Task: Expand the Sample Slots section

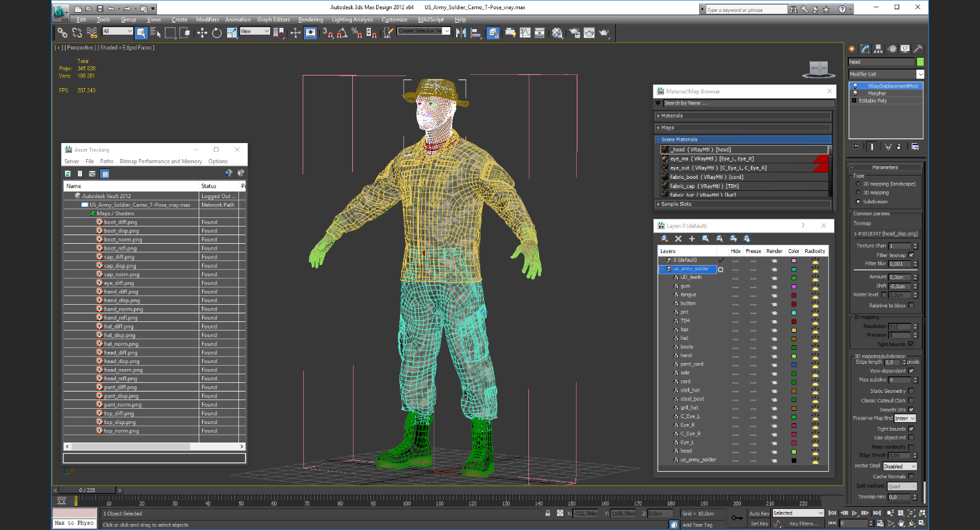Action: click(744, 204)
